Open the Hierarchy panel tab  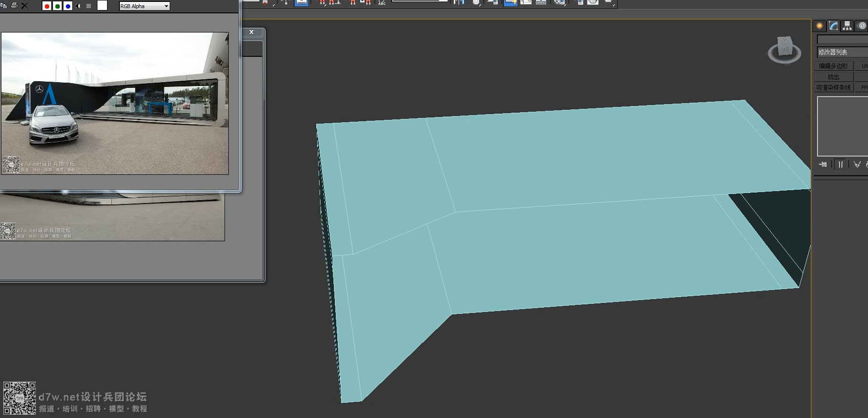[847, 26]
